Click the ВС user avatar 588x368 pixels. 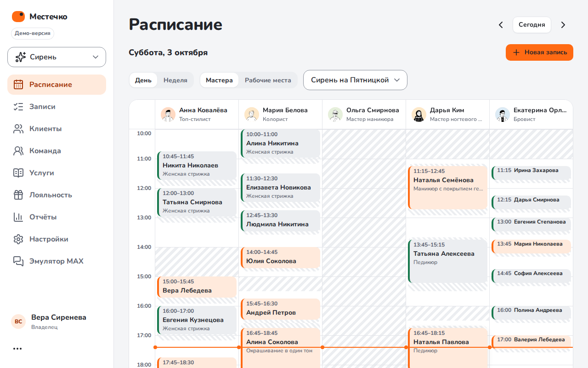(x=18, y=322)
